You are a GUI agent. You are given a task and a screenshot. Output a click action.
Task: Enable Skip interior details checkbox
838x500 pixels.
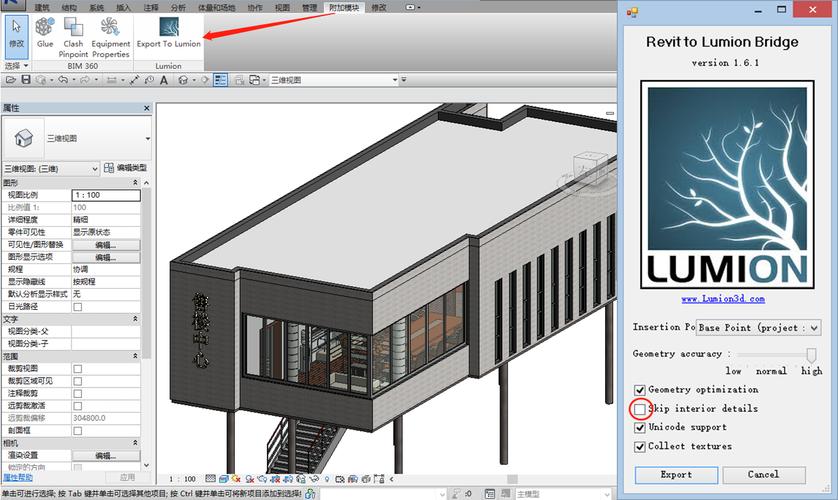(640, 409)
